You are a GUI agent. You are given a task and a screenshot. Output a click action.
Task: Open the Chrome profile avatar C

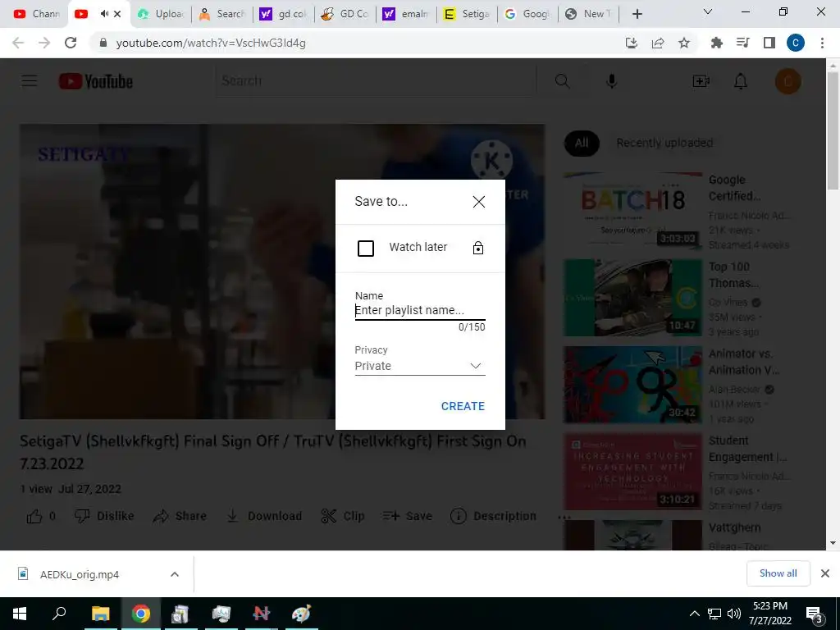(x=796, y=43)
